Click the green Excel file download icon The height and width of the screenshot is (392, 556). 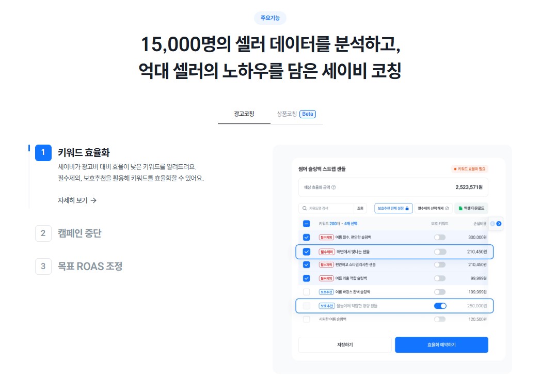pos(460,208)
